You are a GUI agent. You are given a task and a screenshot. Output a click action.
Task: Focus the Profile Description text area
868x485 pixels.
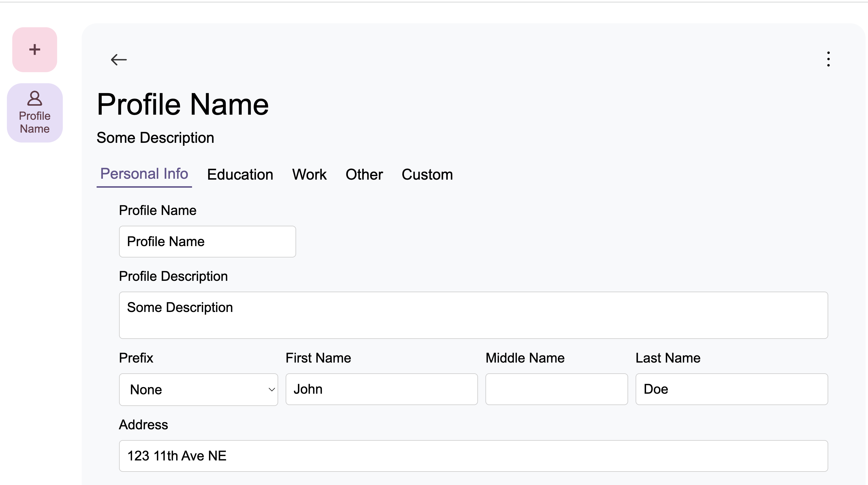(x=473, y=315)
